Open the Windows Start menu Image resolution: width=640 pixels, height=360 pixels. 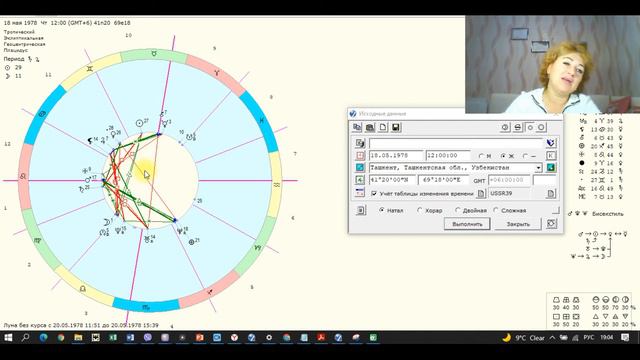click(8, 338)
